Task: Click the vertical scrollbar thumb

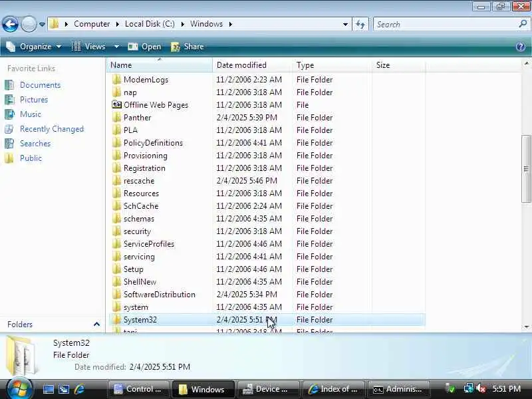Action: click(x=526, y=169)
